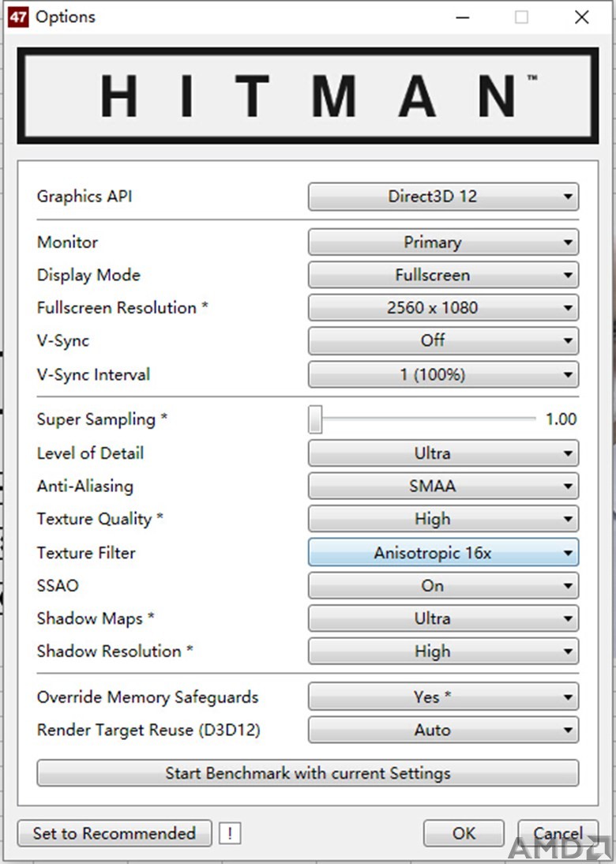Open the Shadow Maps dropdown

click(443, 618)
